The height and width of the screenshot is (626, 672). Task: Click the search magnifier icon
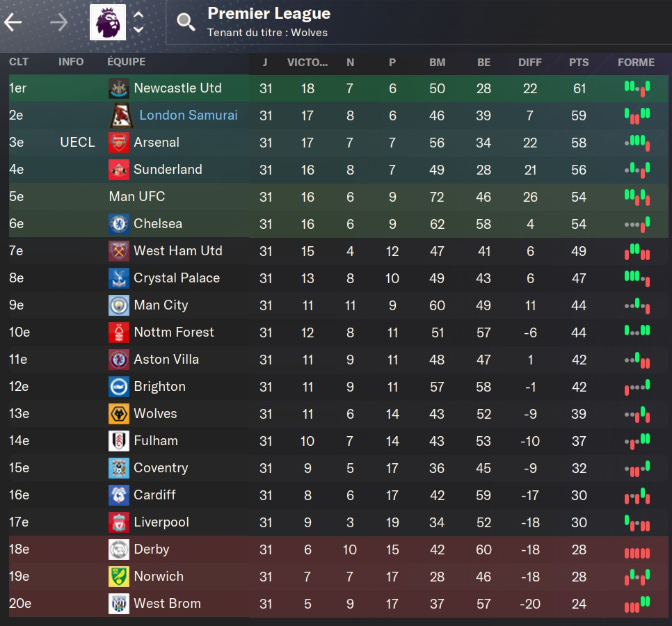186,22
